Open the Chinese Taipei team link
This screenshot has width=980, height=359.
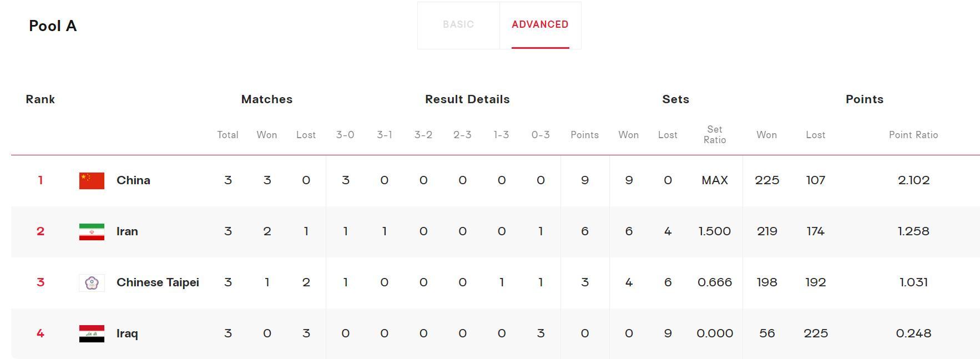click(158, 282)
